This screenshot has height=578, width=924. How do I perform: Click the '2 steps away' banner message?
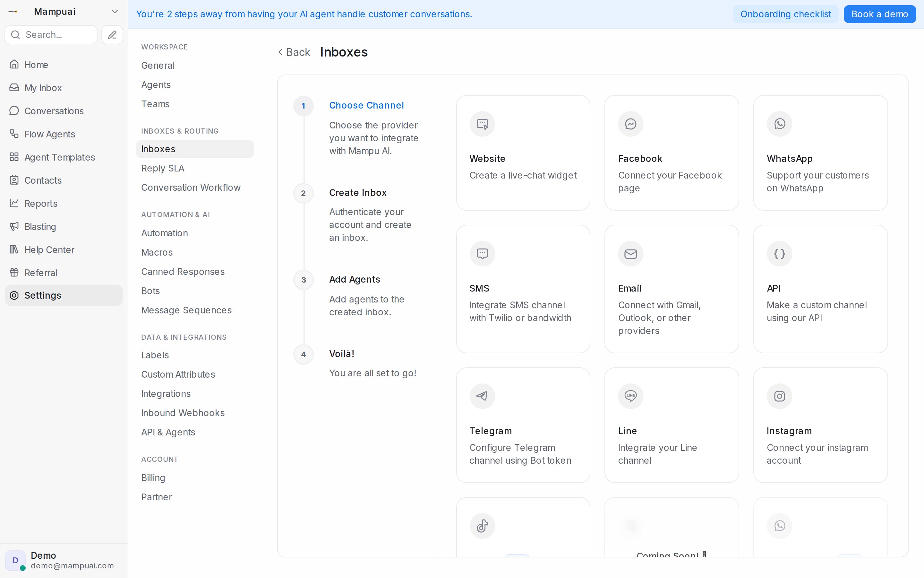tap(304, 14)
